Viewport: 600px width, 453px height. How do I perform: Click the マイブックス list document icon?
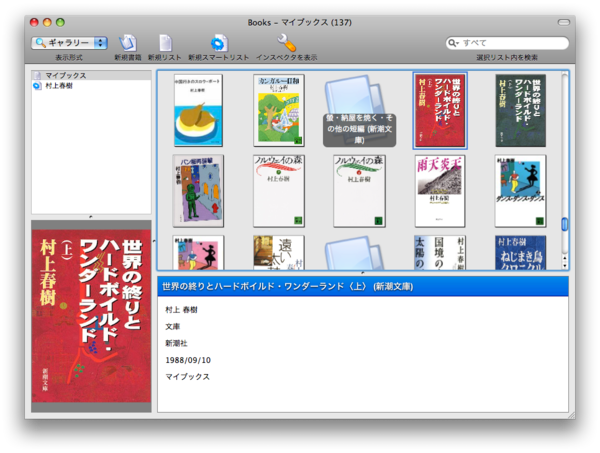(37, 75)
